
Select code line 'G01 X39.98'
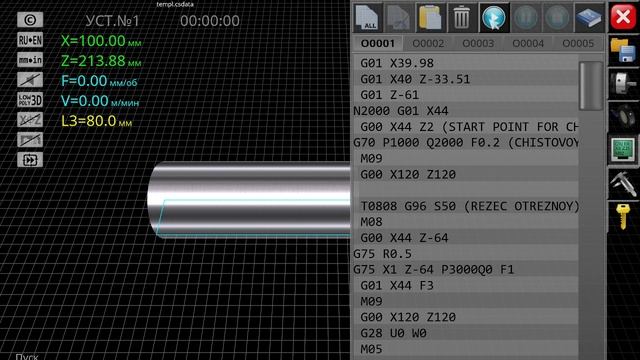click(x=465, y=63)
